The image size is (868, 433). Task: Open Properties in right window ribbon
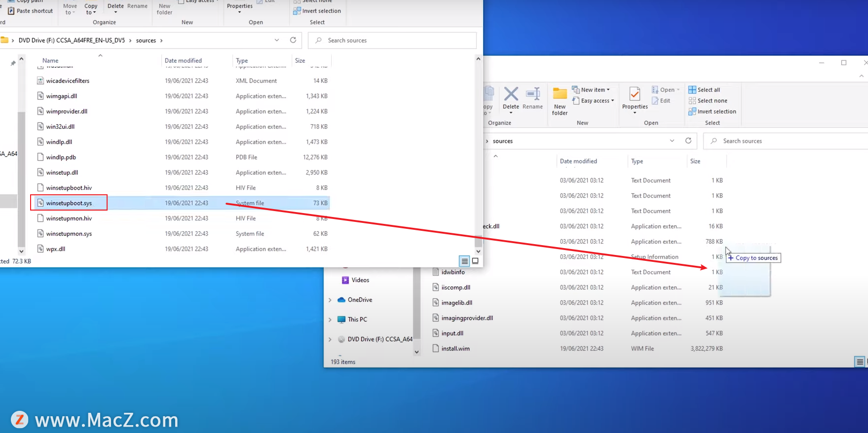pos(635,100)
